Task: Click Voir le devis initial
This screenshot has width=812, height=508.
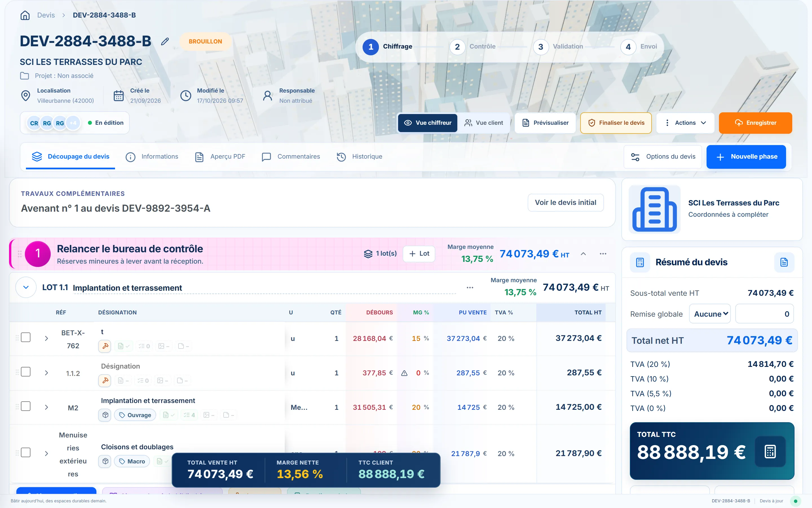Action: pyautogui.click(x=566, y=203)
